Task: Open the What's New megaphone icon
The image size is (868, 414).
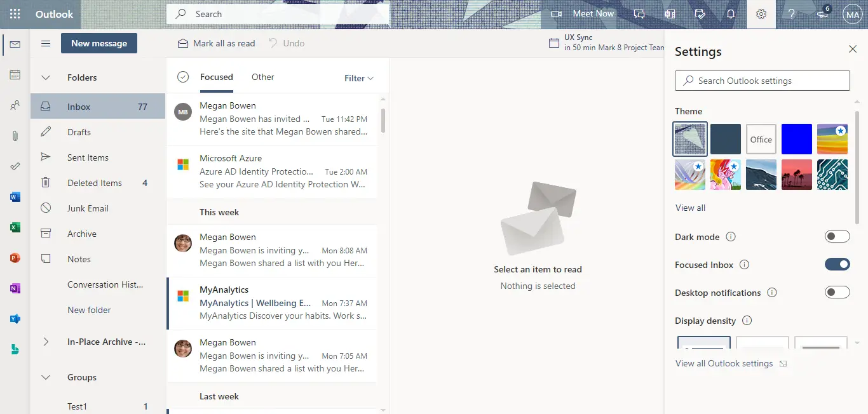Action: point(822,14)
